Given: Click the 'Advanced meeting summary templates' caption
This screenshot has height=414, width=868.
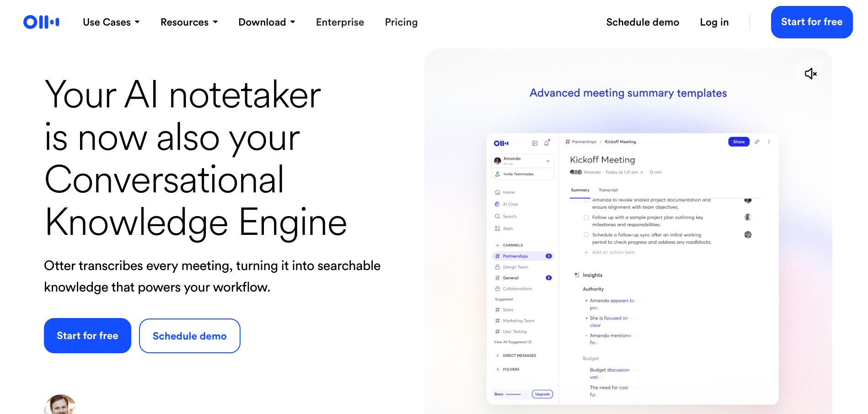Looking at the screenshot, I should [x=628, y=93].
